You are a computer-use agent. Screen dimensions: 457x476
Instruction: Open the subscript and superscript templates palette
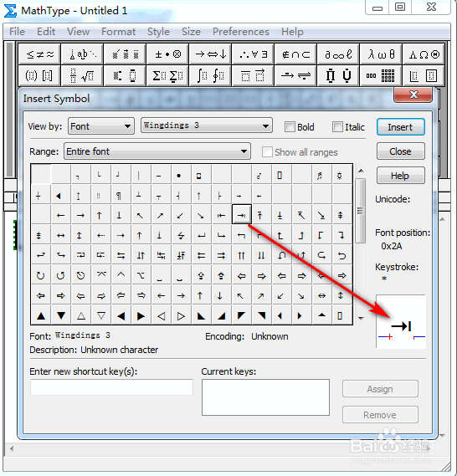(x=125, y=75)
